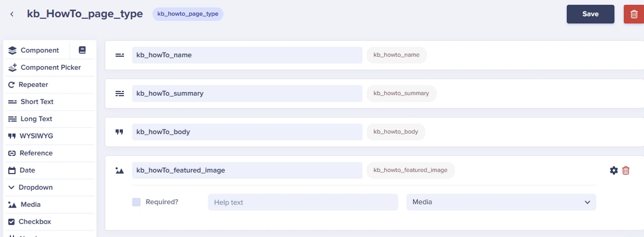Image resolution: width=644 pixels, height=237 pixels.
Task: Click the Save button
Action: click(590, 14)
